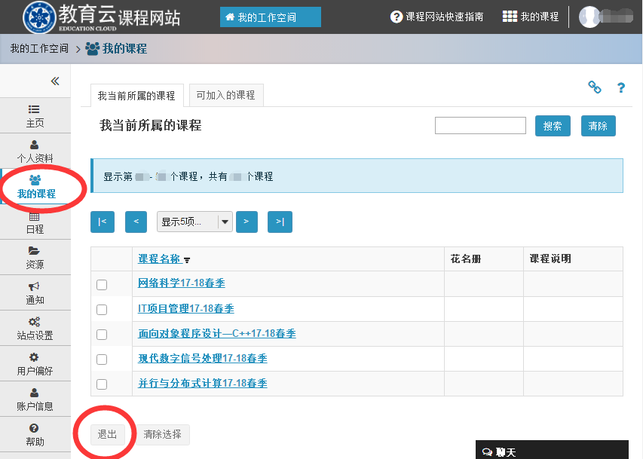The width and height of the screenshot is (643, 459).
Task: Click the link icon at top right
Action: point(594,88)
